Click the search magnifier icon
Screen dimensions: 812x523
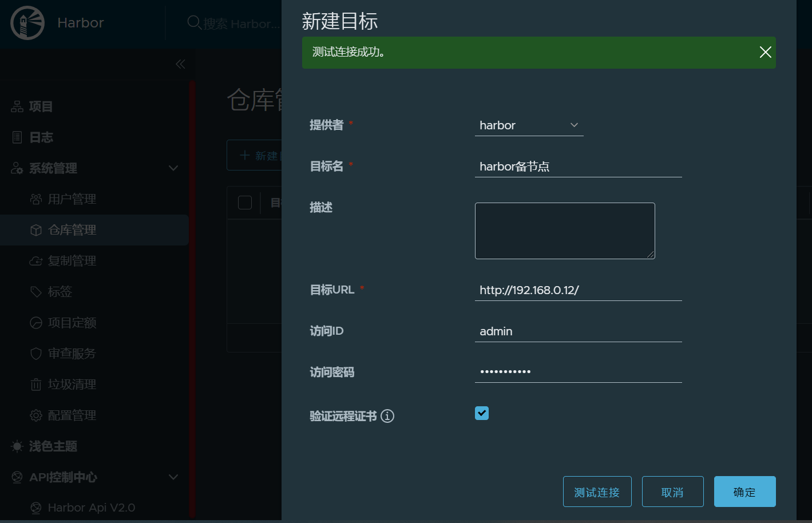(x=194, y=23)
